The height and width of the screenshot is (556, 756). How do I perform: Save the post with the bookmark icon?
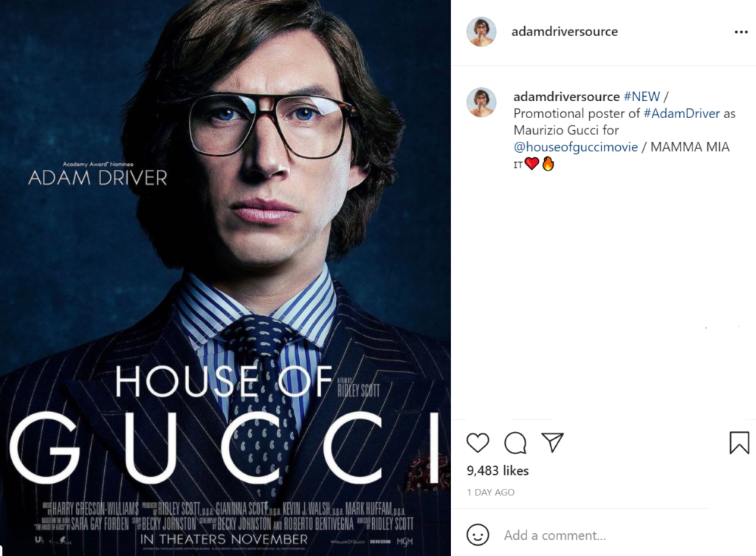click(x=739, y=443)
